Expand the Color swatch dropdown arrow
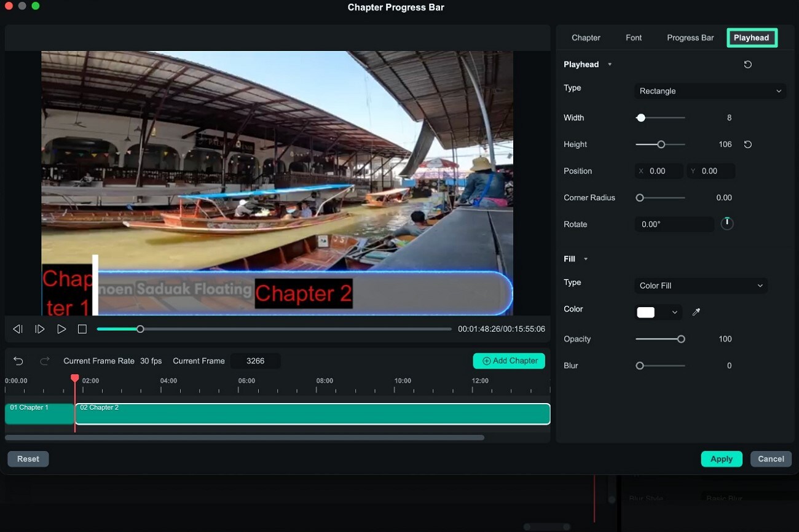Viewport: 799px width, 532px height. click(674, 313)
